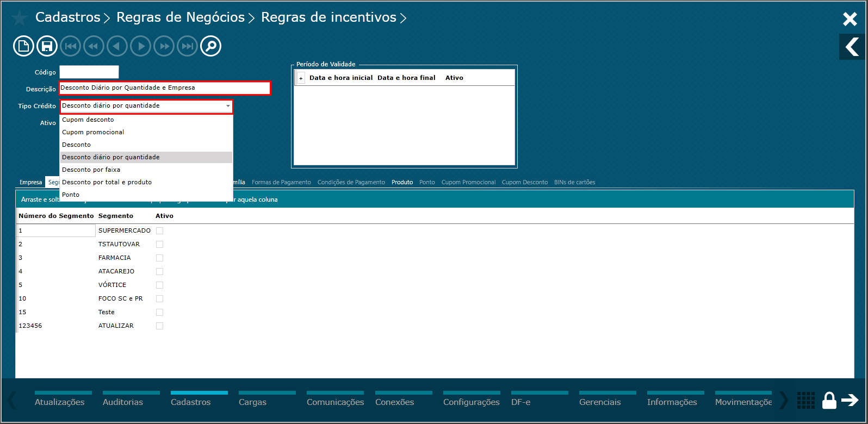Sort by Número do Segmento column header
Screen dimensions: 868x424
[x=56, y=216]
